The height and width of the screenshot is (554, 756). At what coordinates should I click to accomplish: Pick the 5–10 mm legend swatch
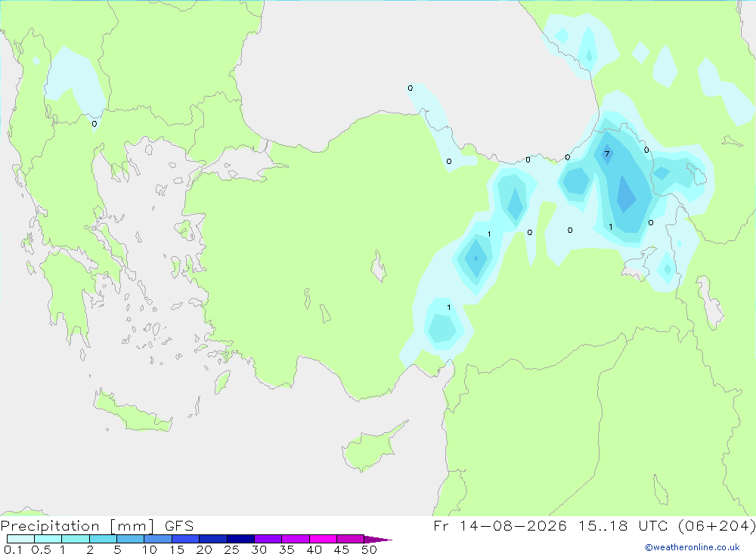click(131, 539)
